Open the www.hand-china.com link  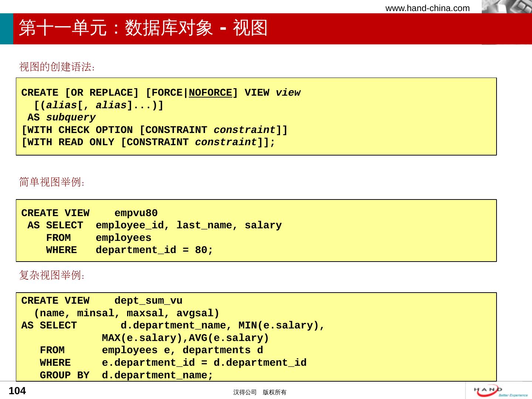pos(427,8)
